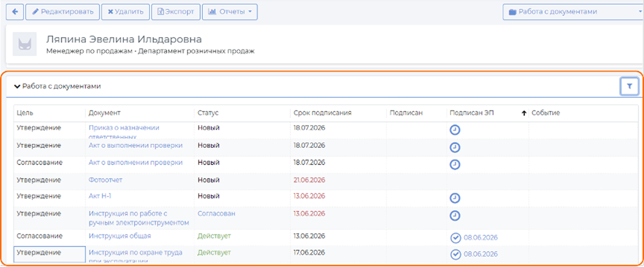The width and height of the screenshot is (644, 267).
Task: Select the selected Утверждение cell in the last row
Action: pos(50,254)
